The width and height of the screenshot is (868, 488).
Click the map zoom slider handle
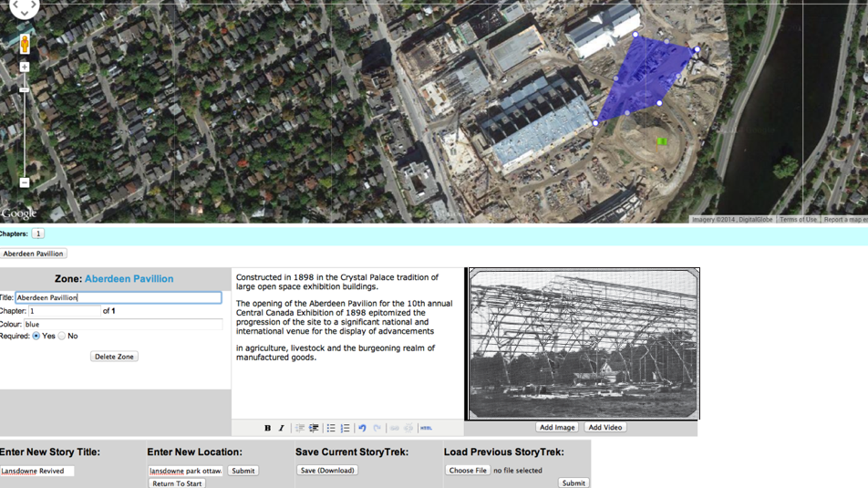point(25,89)
